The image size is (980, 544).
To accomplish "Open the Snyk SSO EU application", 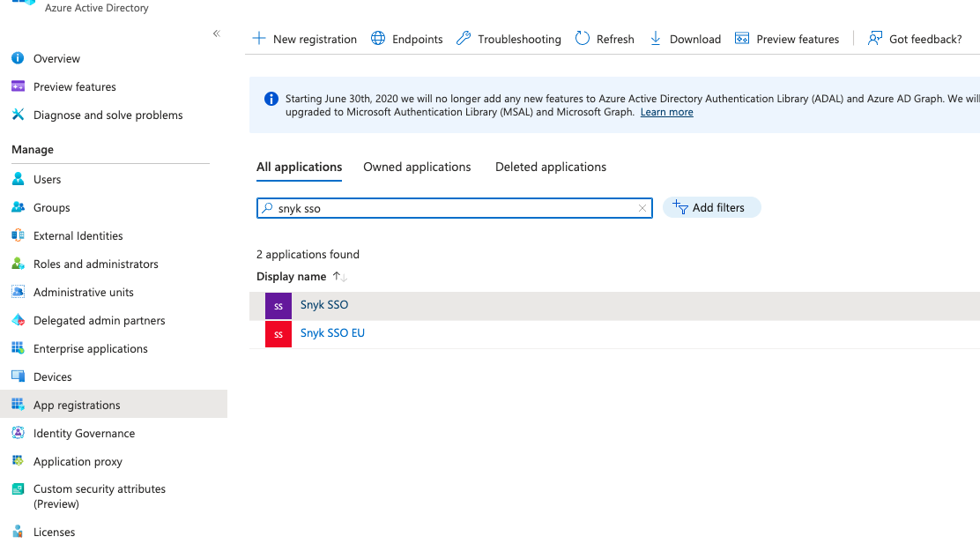I will [x=332, y=332].
